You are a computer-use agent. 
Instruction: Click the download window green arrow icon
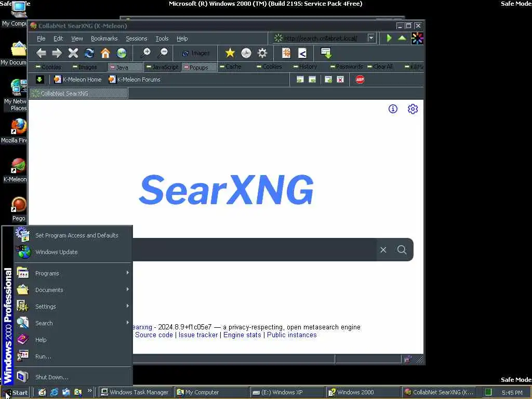click(326, 53)
